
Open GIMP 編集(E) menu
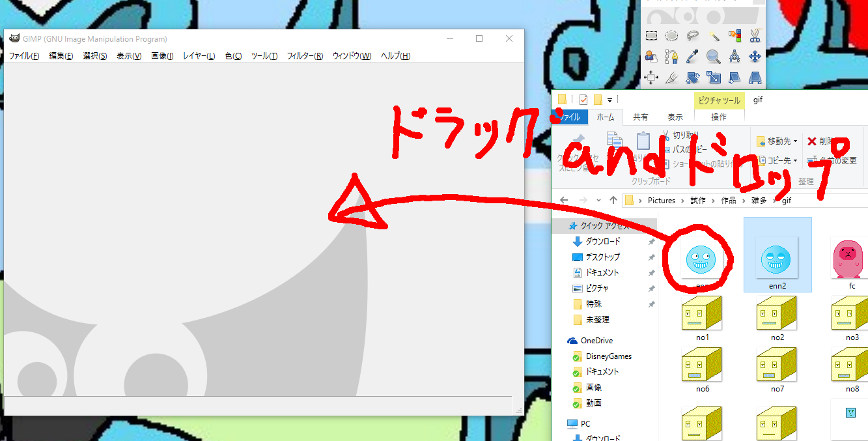tap(61, 56)
